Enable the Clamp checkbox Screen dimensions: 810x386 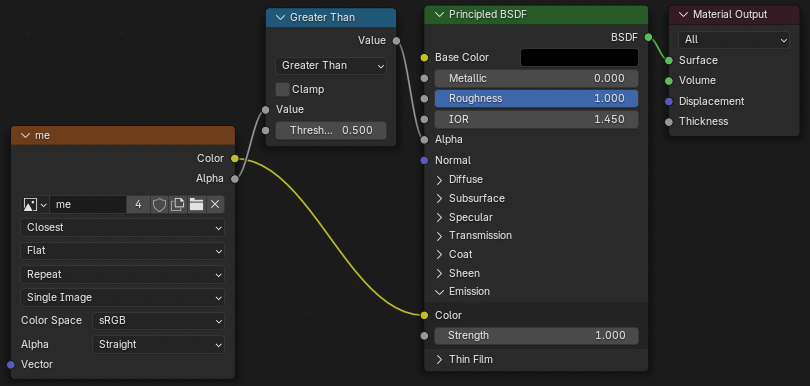click(x=282, y=89)
